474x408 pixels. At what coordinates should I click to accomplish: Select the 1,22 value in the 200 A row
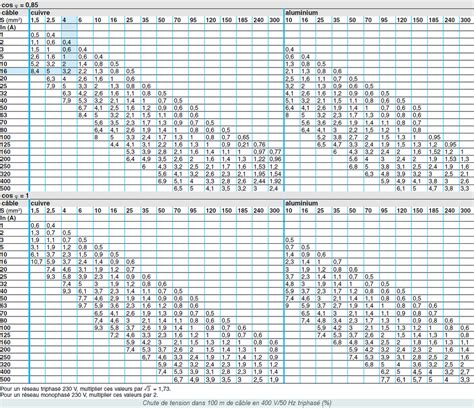coord(259,159)
